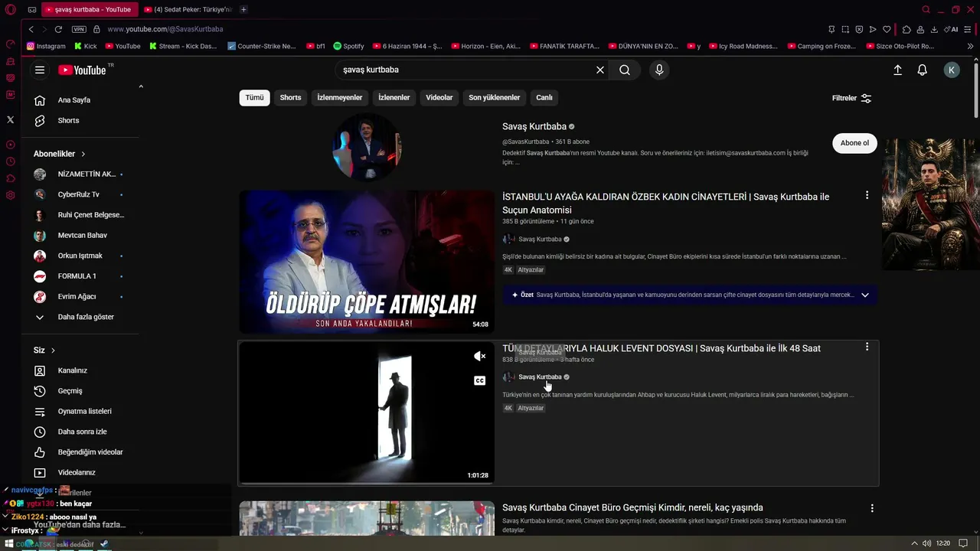Image resolution: width=980 pixels, height=551 pixels.
Task: Open the notifications bell
Action: pos(923,70)
